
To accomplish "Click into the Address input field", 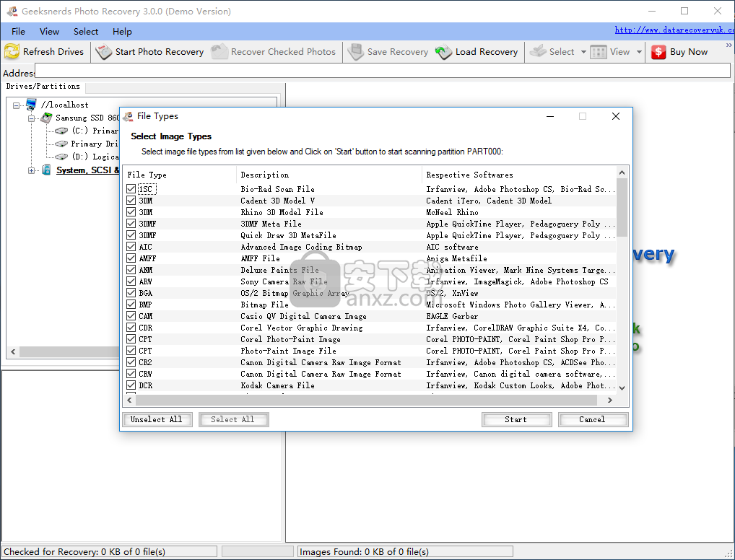I will [383, 71].
